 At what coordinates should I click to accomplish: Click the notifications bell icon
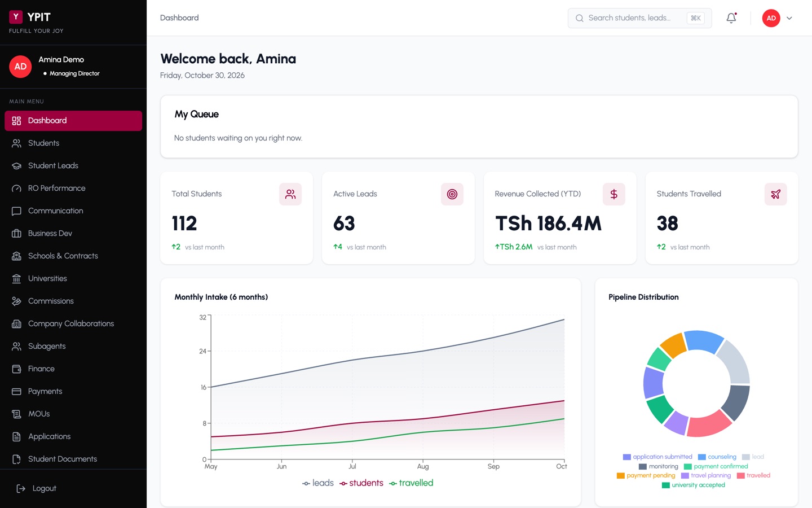731,18
